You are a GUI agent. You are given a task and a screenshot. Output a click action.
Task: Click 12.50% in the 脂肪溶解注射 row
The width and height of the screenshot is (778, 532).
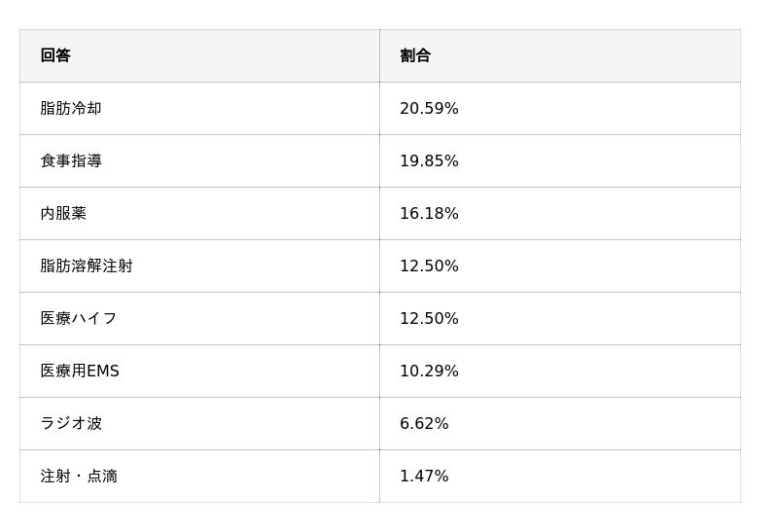point(429,266)
